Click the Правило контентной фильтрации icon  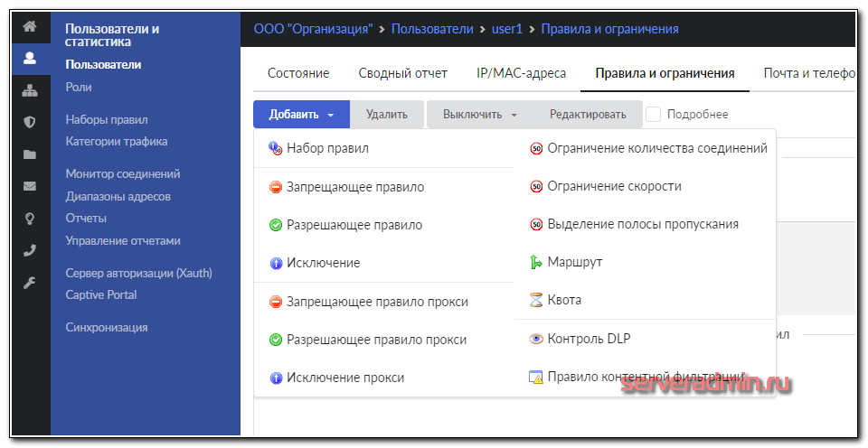[x=536, y=378]
